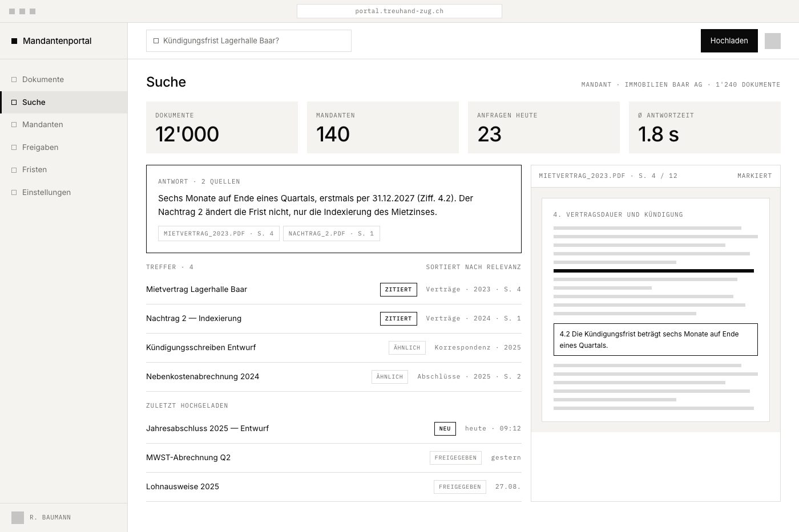Click the search field with Kündigungsfrist query
The height and width of the screenshot is (532, 799).
(x=249, y=40)
